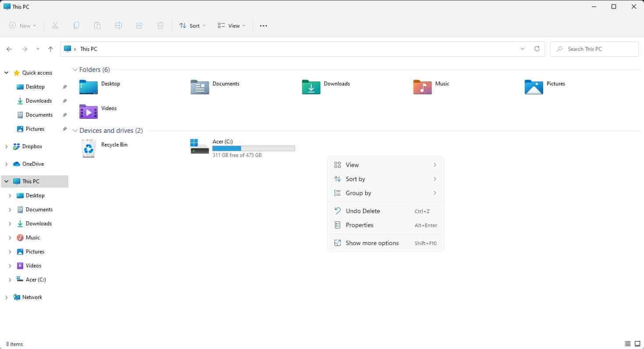Collapse the Folders (6) group

[x=75, y=70]
